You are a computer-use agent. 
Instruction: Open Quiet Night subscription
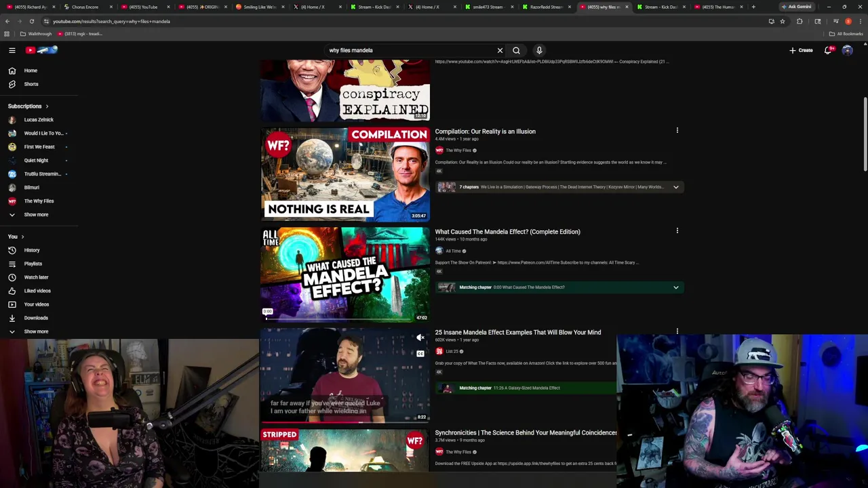(36, 161)
